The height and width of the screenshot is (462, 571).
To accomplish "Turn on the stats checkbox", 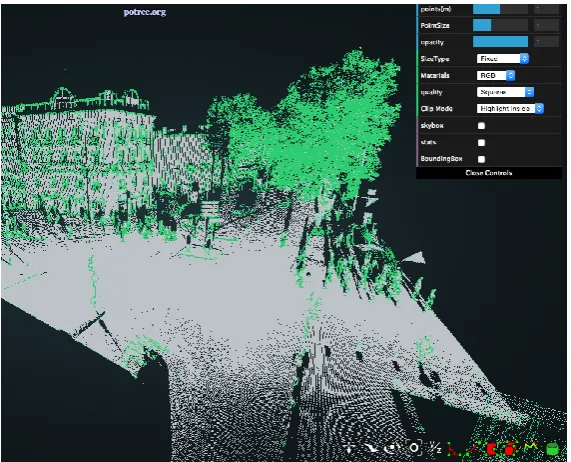I will pos(481,143).
